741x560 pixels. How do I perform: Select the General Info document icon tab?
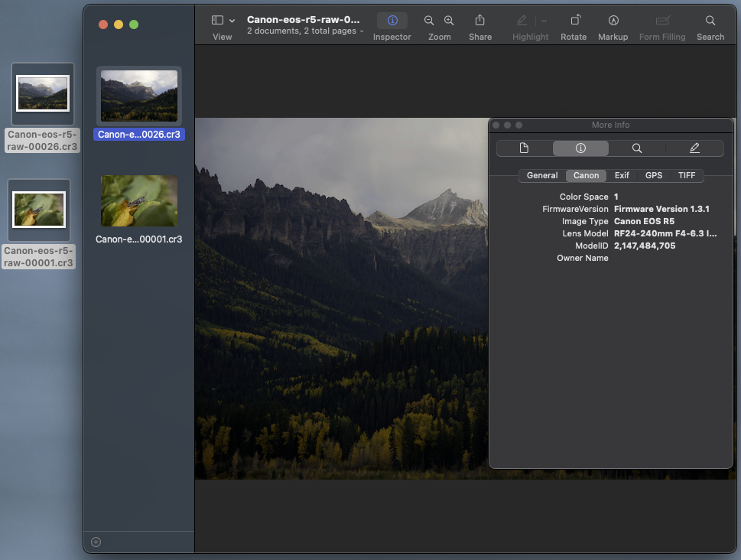pos(524,148)
